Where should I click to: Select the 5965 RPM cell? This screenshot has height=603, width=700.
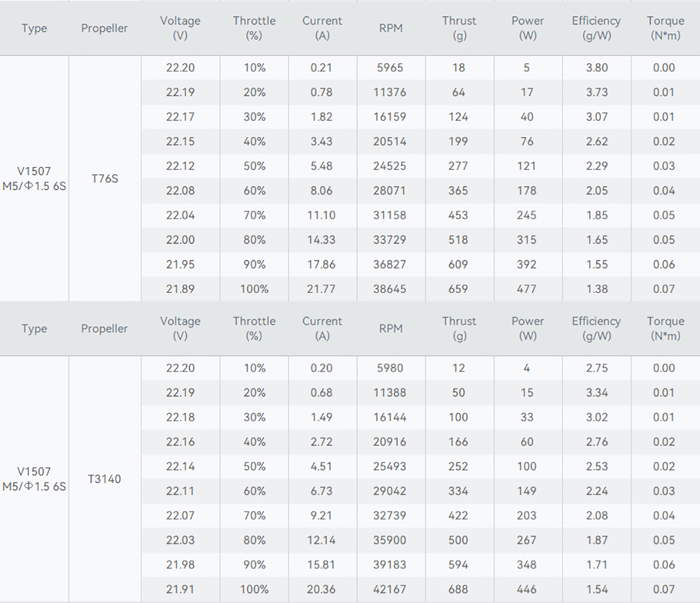(390, 68)
